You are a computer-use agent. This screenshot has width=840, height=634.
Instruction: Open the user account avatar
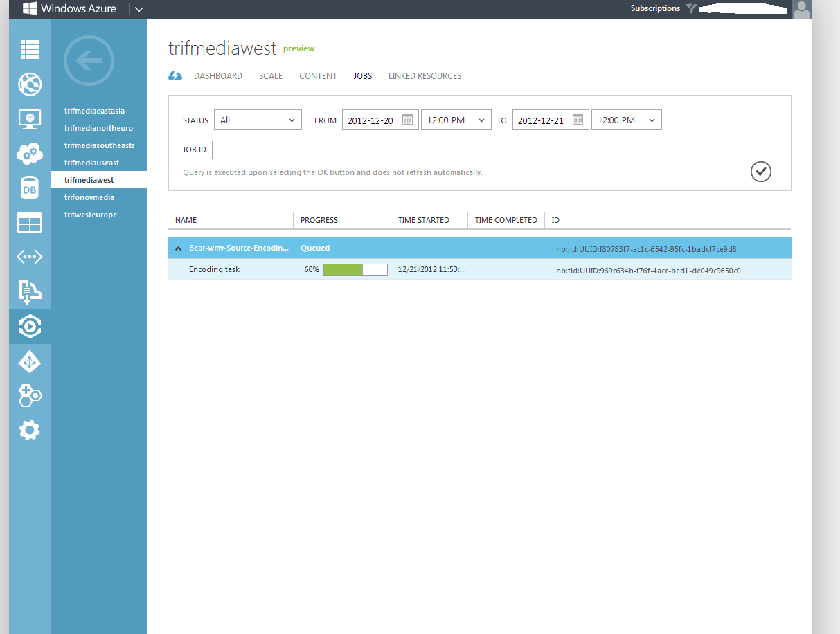(x=801, y=9)
